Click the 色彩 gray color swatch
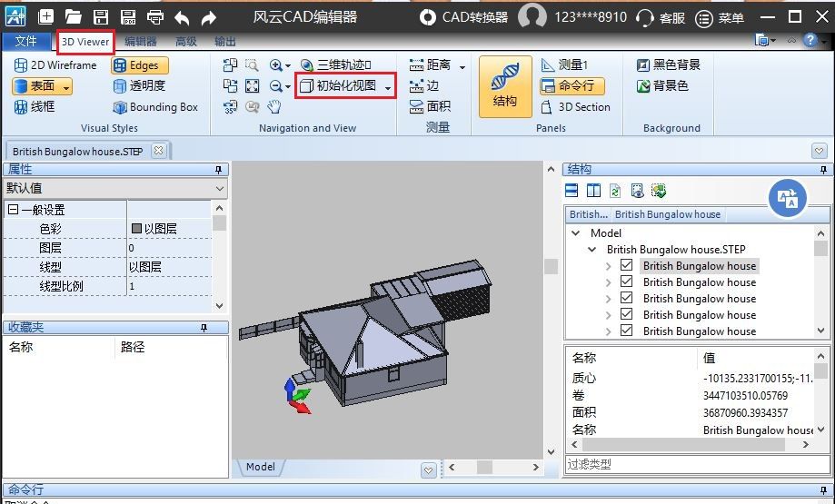 pyautogui.click(x=136, y=228)
